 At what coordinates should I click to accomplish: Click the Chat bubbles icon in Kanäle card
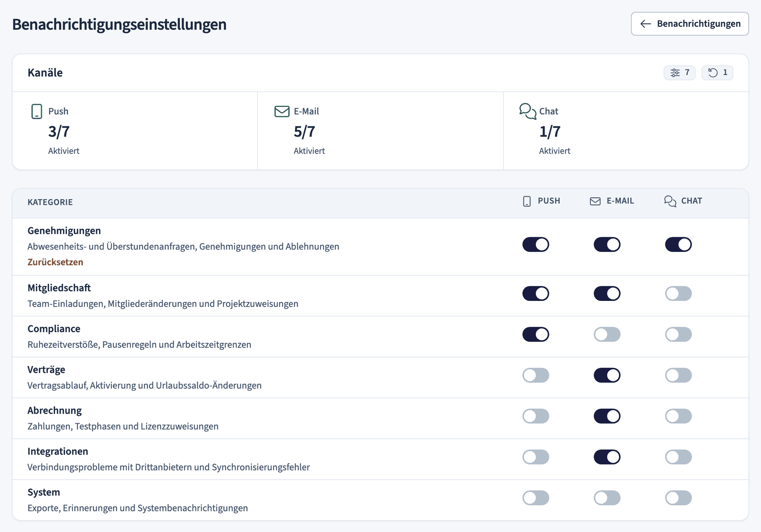coord(528,111)
